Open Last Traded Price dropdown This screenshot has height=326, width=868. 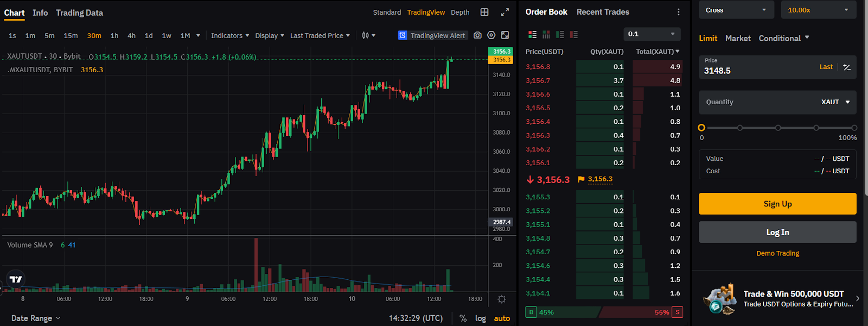pyautogui.click(x=320, y=35)
